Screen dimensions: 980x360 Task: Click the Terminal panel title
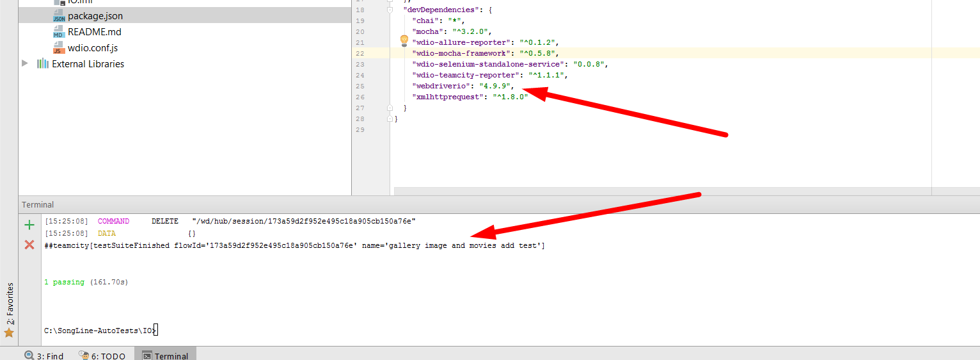pyautogui.click(x=38, y=205)
